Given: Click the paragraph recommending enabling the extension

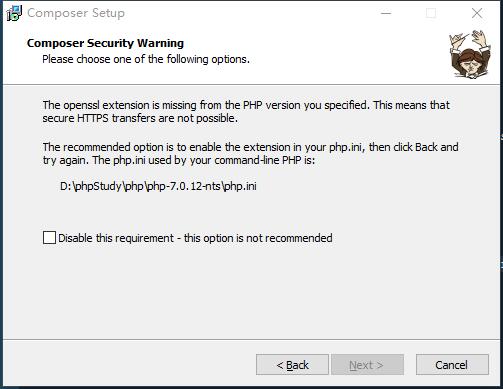Looking at the screenshot, I should [x=250, y=153].
